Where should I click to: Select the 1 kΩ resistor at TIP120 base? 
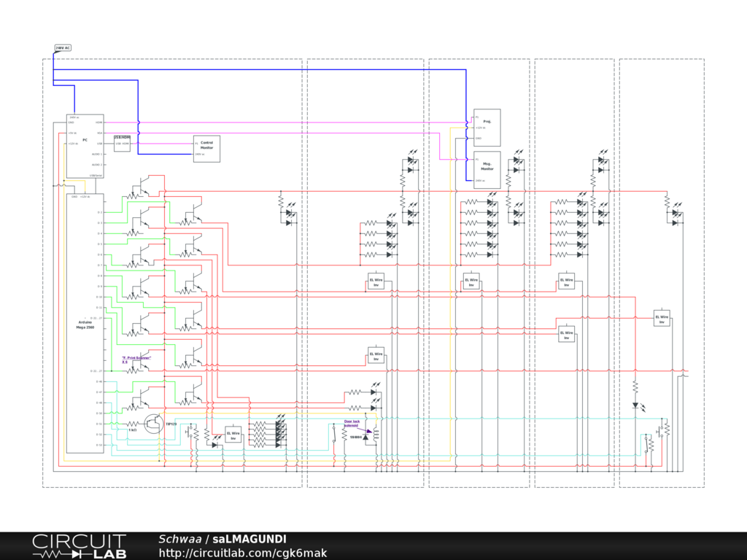(132, 424)
